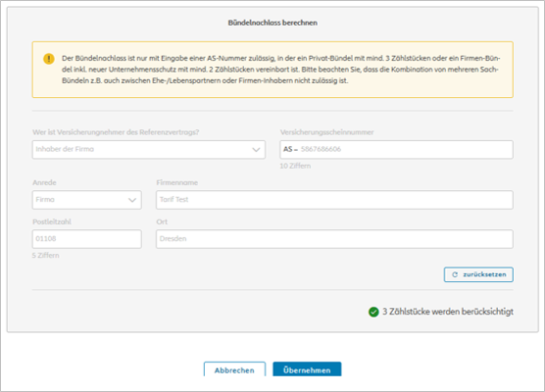Confirm with the Übernehmen button

[x=307, y=369]
